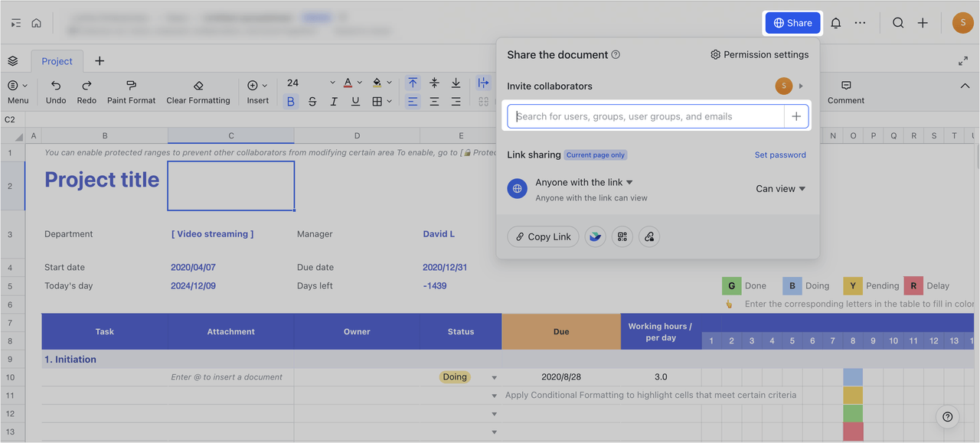The height and width of the screenshot is (443, 980).
Task: Toggle italic formatting
Action: pyautogui.click(x=332, y=100)
